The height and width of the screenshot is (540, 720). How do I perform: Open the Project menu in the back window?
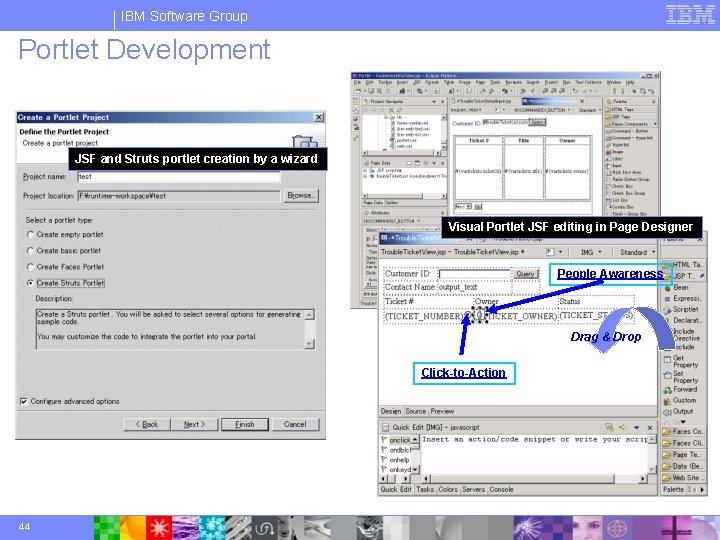tap(551, 82)
